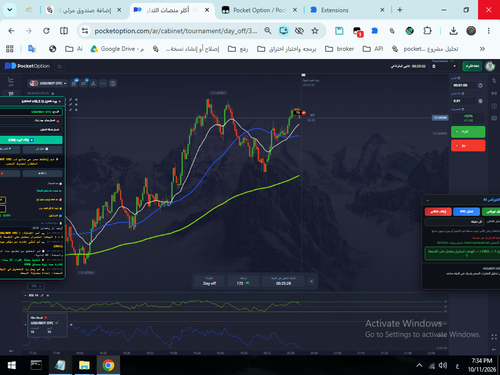This screenshot has width=500, height=375.
Task: Click the pencil edit icon of first indicator
Action: [70, 99]
